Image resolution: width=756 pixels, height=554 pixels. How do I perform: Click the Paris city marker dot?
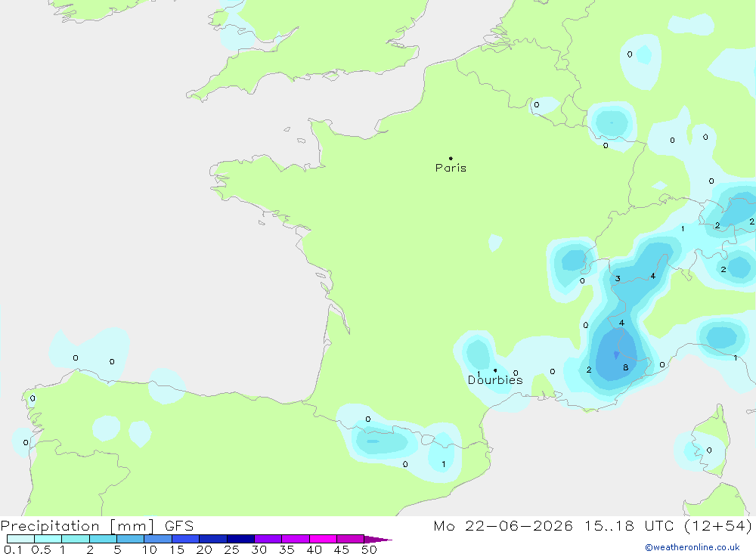(451, 158)
